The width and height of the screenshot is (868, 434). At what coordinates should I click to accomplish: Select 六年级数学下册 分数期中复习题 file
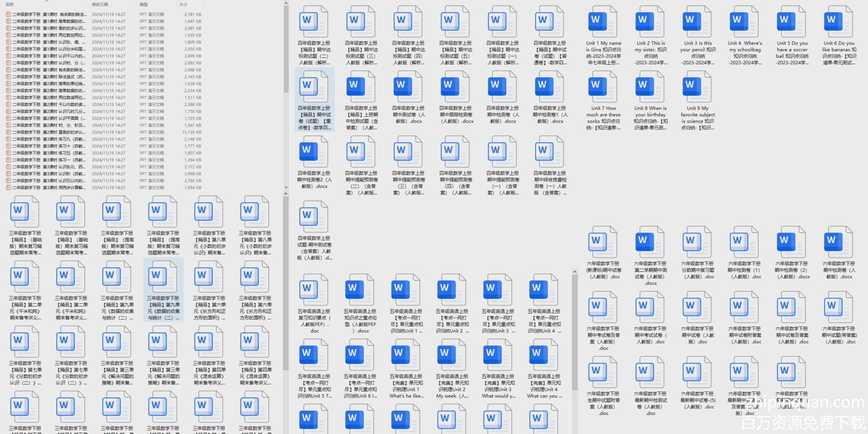[697, 253]
